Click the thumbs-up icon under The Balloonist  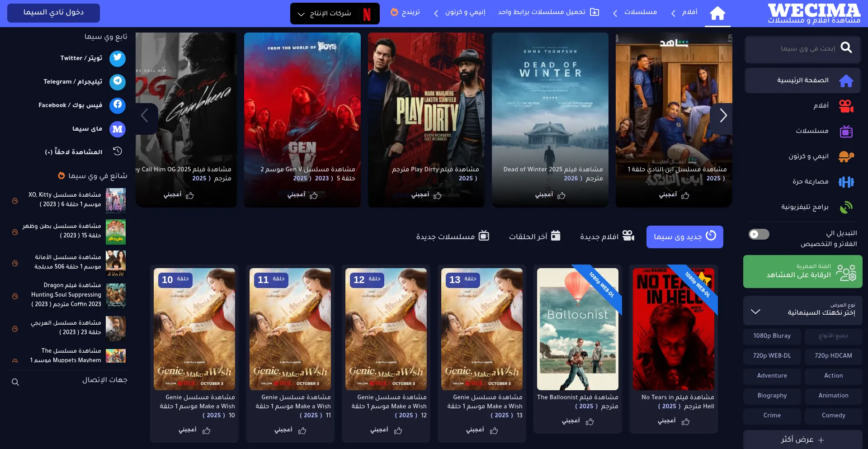point(590,421)
